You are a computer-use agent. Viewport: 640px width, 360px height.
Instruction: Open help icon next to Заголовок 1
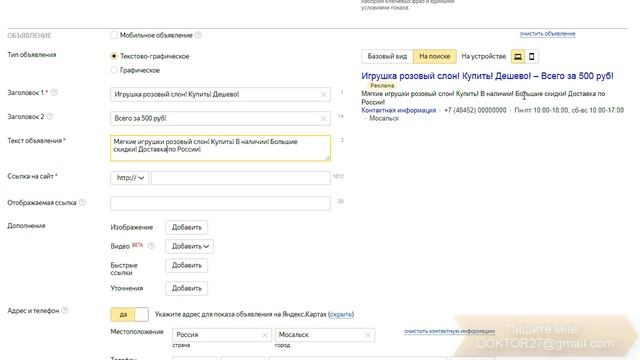tap(54, 93)
